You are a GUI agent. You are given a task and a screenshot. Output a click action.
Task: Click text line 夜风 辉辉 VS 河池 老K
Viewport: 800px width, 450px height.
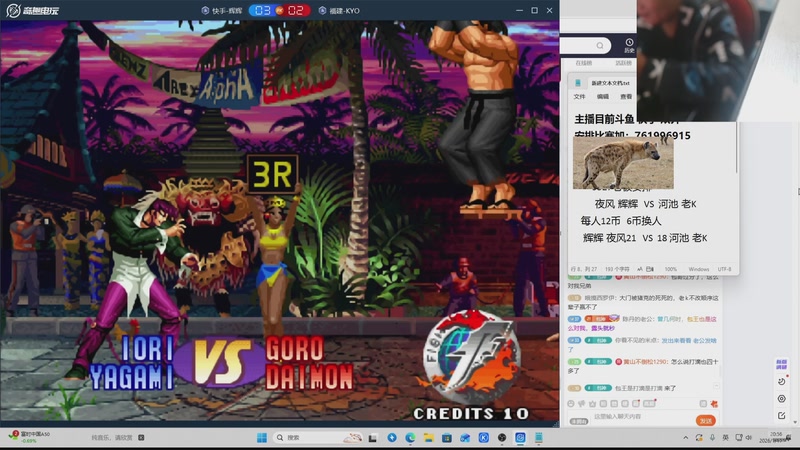point(645,204)
